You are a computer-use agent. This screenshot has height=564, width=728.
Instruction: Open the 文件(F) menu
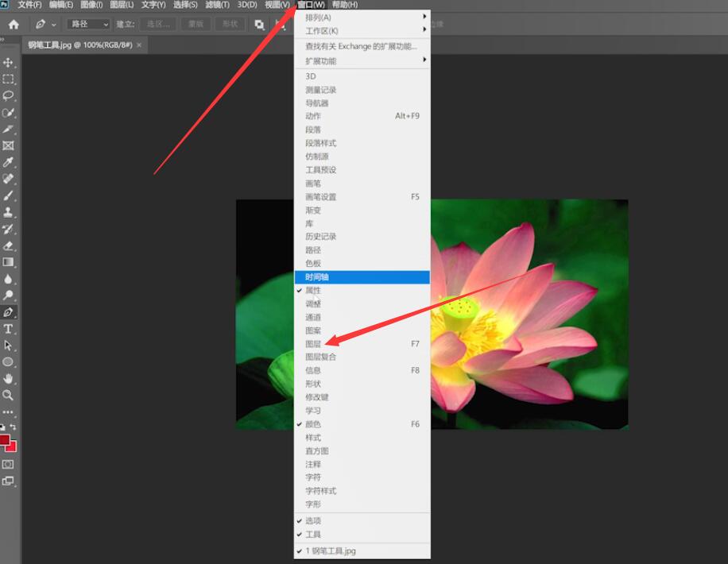29,5
